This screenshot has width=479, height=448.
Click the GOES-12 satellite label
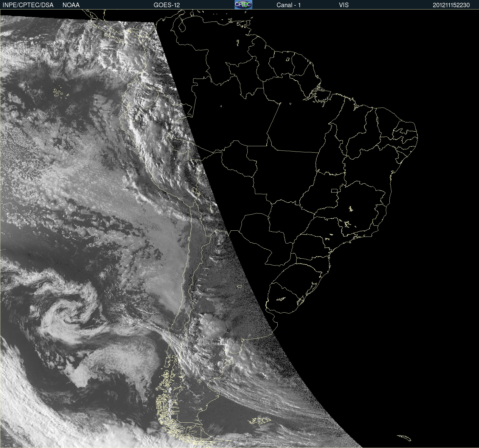point(167,5)
